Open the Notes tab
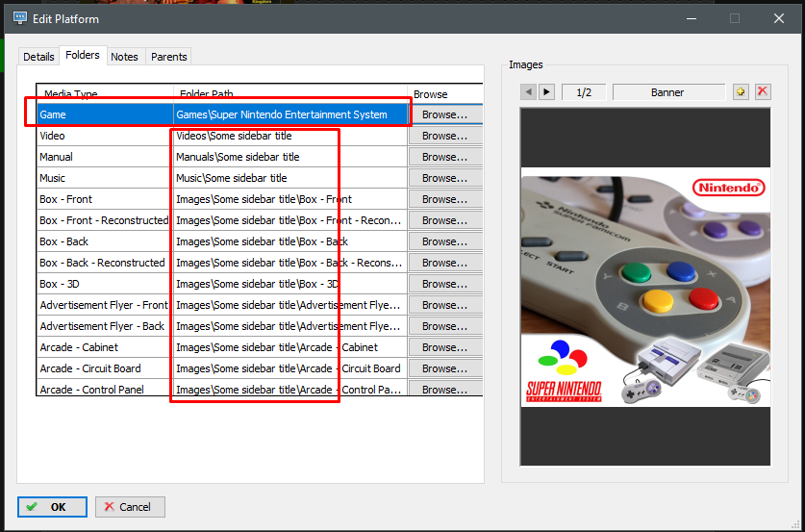The image size is (805, 532). point(125,57)
